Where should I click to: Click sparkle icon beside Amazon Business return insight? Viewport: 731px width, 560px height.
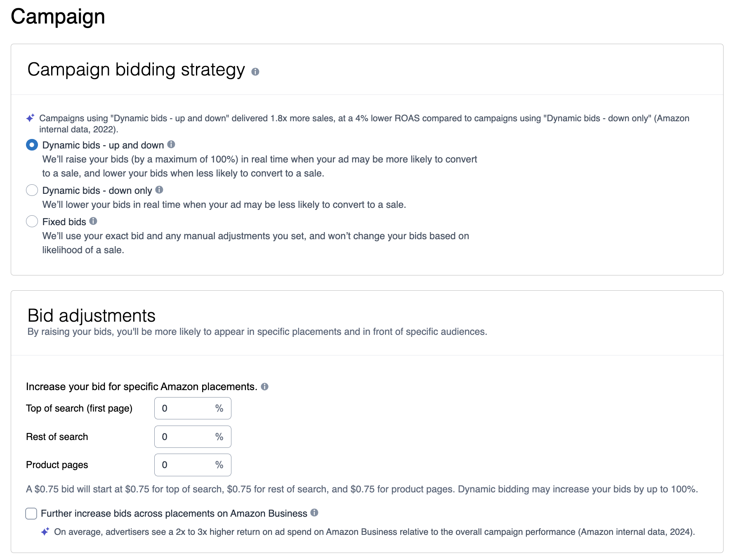[x=45, y=532]
